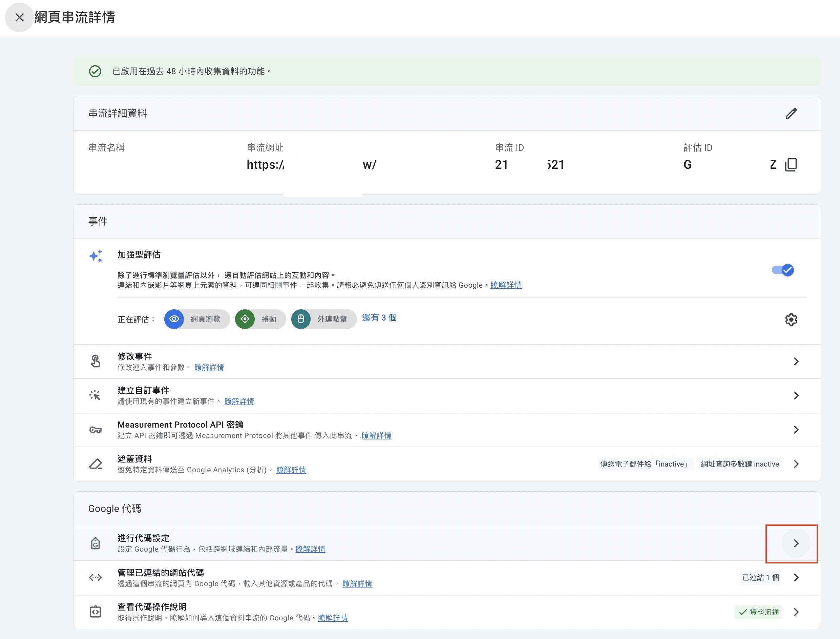Open the 查看代碼操作說明 row

coord(796,612)
